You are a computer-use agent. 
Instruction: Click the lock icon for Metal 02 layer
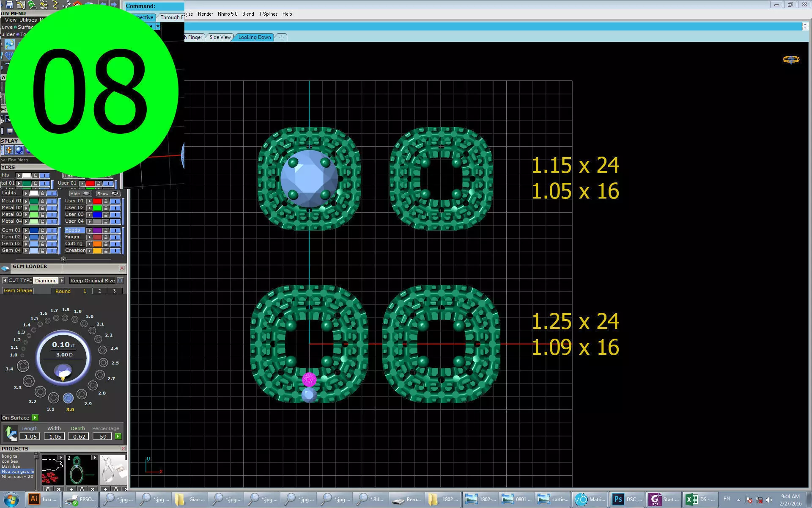point(42,208)
